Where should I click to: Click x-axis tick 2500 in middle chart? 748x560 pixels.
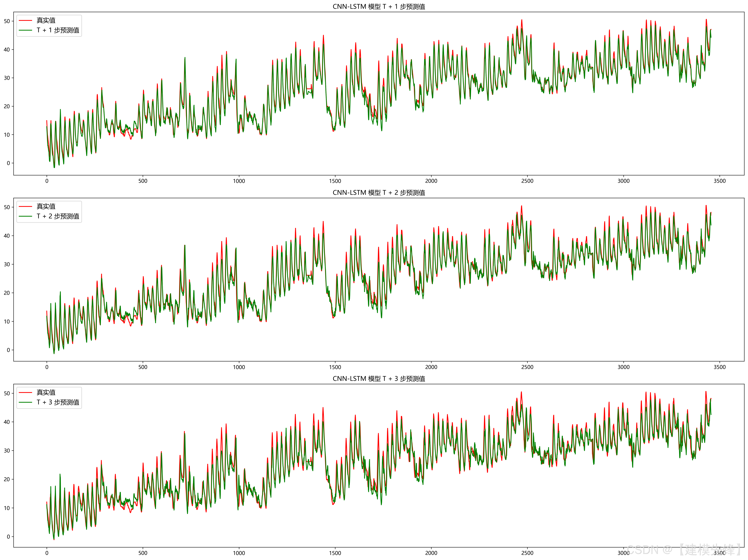527,367
